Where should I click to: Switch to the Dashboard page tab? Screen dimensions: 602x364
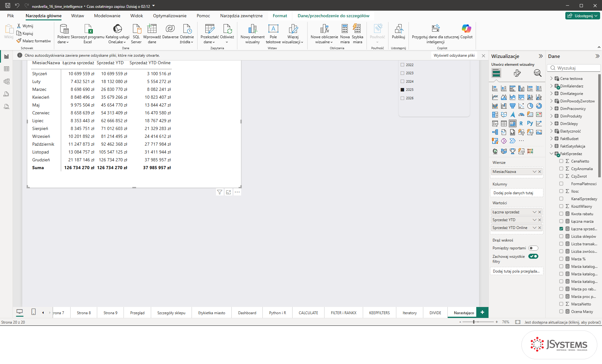click(x=247, y=313)
